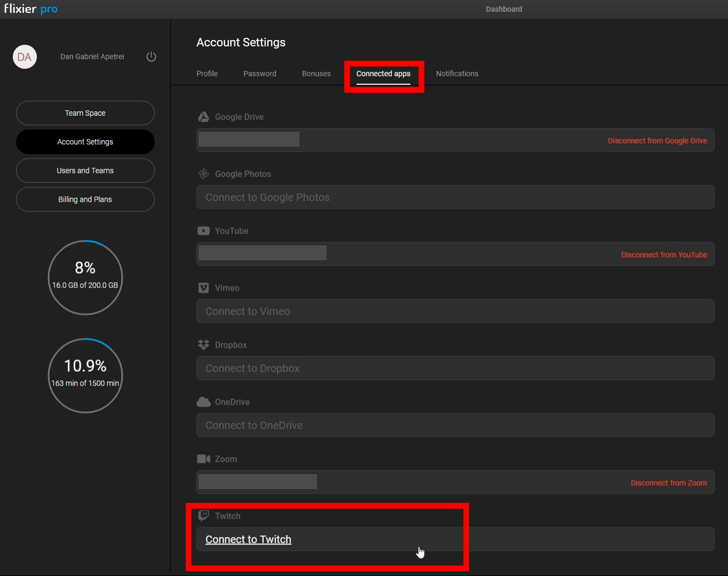Click the Dropbox section label
The height and width of the screenshot is (576, 728).
click(x=231, y=345)
